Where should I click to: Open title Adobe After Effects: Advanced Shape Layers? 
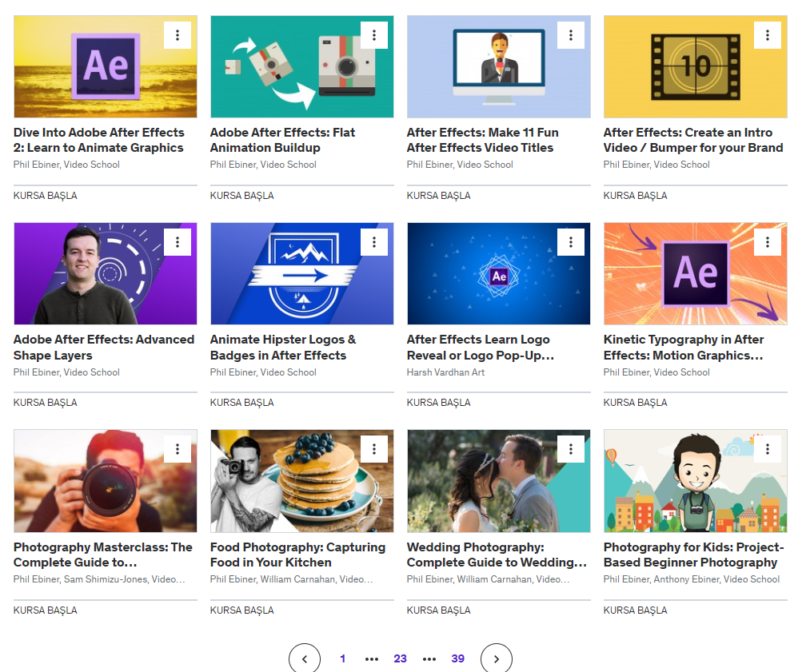tap(104, 348)
